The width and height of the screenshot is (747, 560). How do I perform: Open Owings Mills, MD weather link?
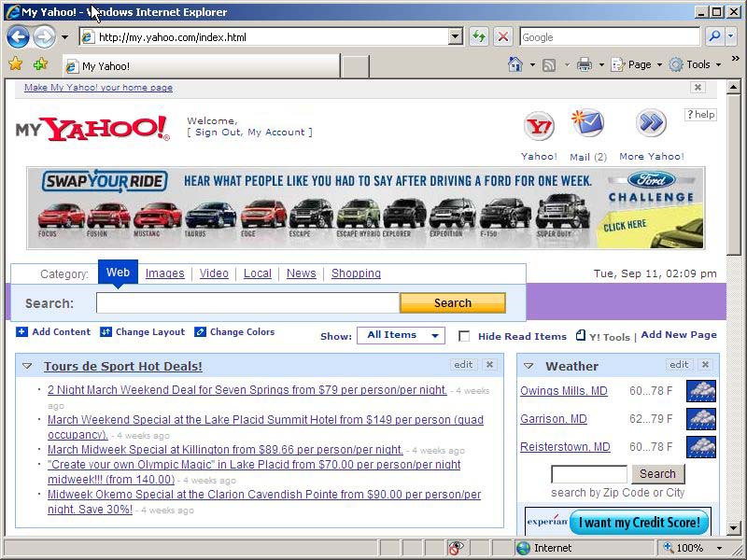pyautogui.click(x=564, y=391)
